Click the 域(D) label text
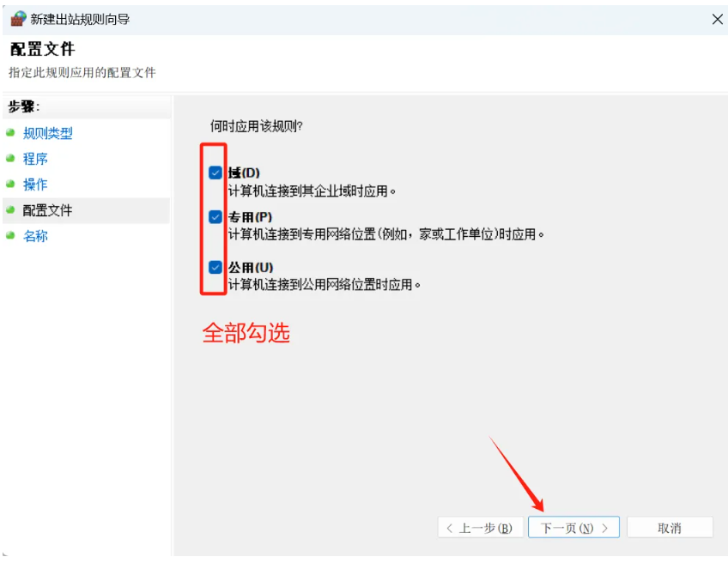Image resolution: width=728 pixels, height=563 pixels. [x=244, y=173]
